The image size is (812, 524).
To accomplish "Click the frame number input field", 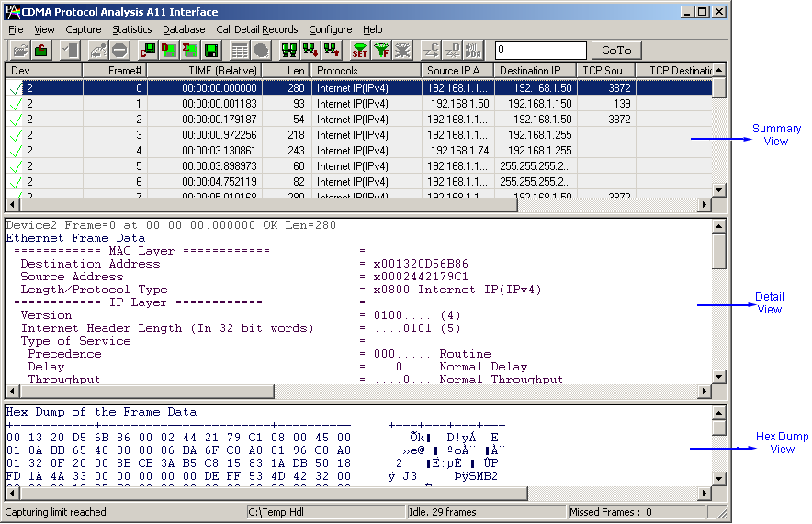I will click(x=541, y=51).
